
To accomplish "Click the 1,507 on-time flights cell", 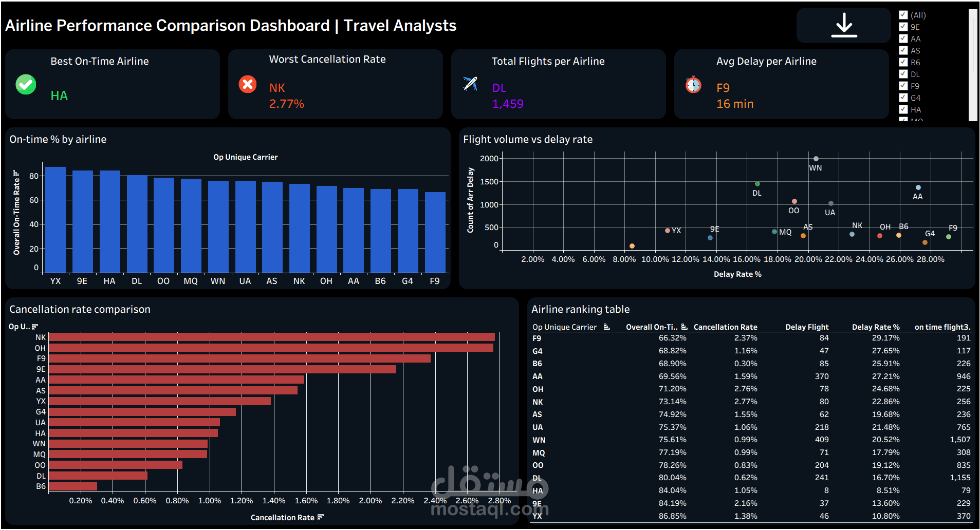I will point(960,440).
